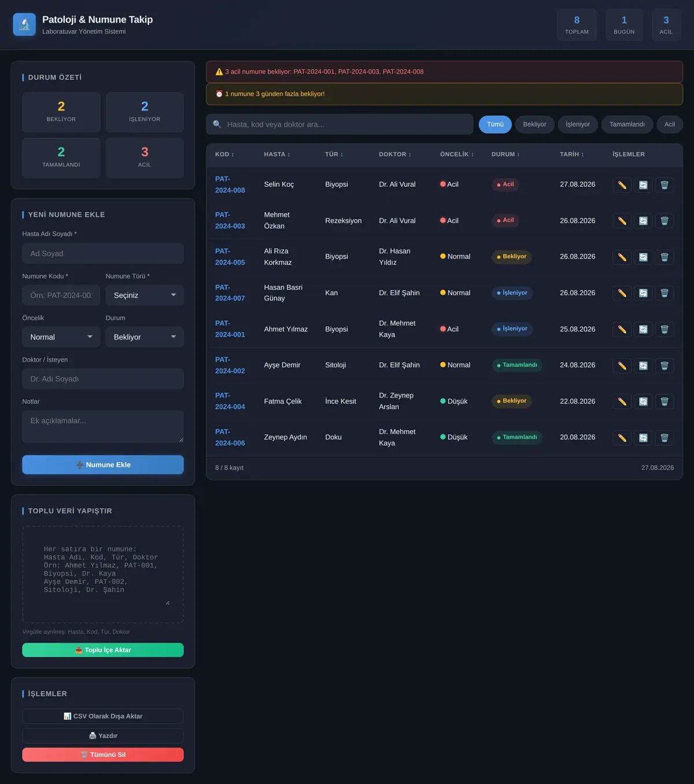Open the Öncelik dropdown set to Normal
The width and height of the screenshot is (694, 784).
[x=61, y=337]
